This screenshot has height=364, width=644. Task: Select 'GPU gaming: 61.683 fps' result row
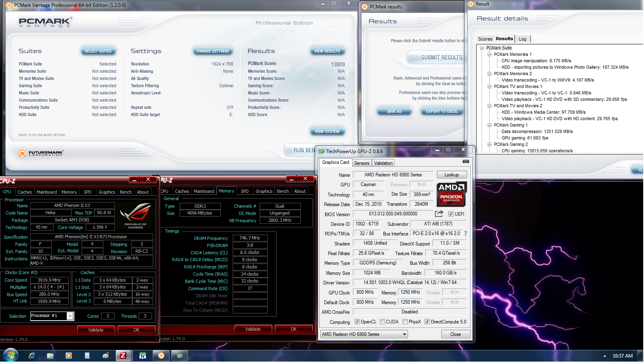tap(525, 138)
